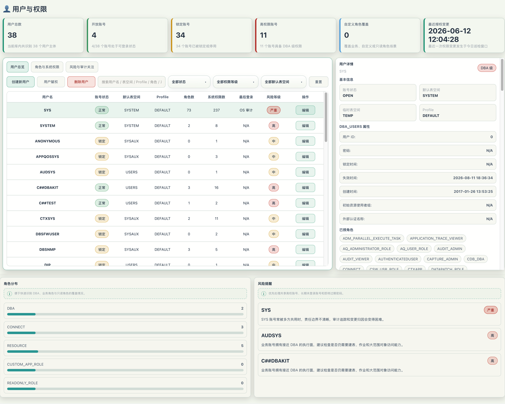This screenshot has height=420, width=505.
Task: Edit the C##DBAKIT user row
Action: click(305, 188)
